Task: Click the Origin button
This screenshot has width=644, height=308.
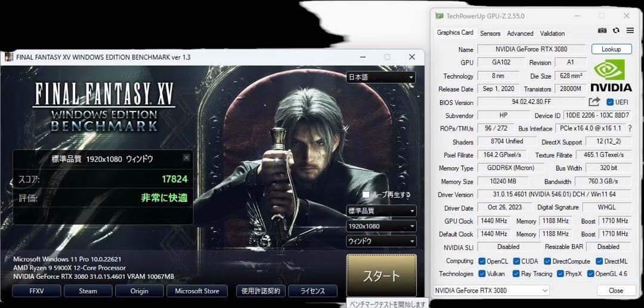Action: coord(139,291)
